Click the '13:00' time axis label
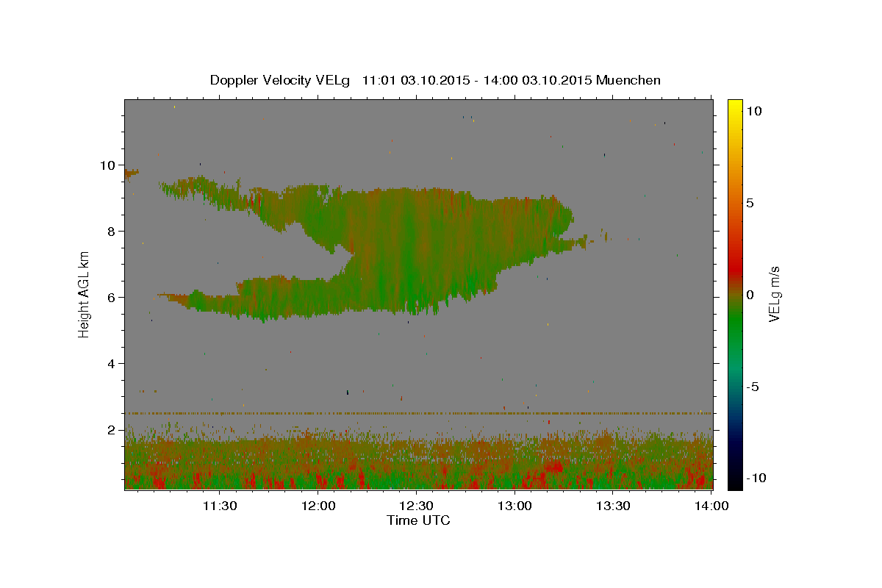882x588 pixels. click(514, 506)
